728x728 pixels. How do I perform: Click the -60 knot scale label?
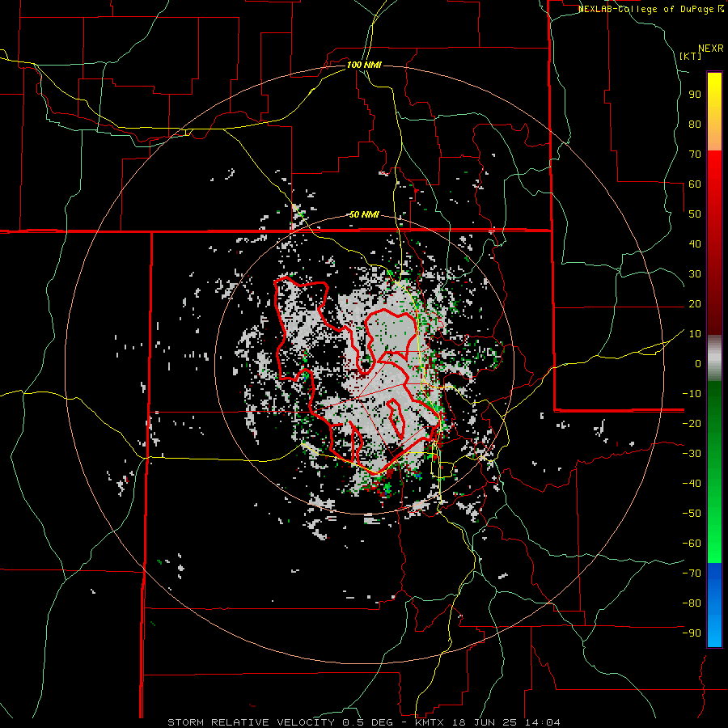click(x=692, y=544)
